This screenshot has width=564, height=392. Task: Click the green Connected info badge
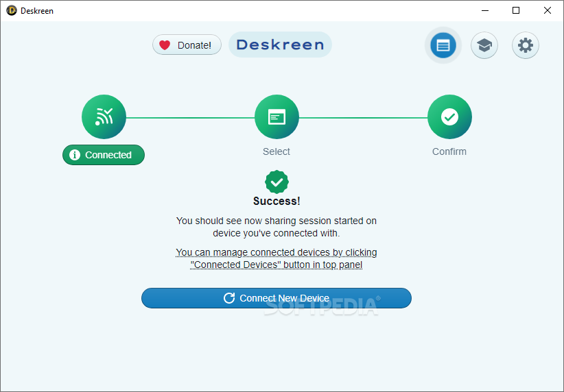104,155
